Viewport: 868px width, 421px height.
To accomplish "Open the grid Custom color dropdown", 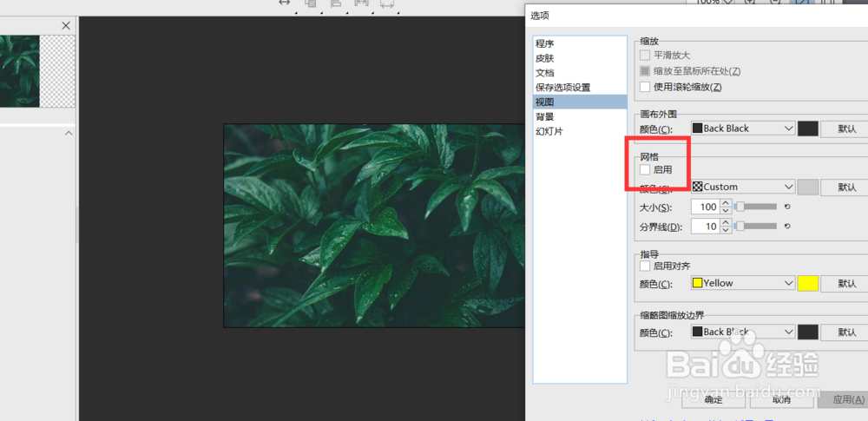I will [743, 187].
